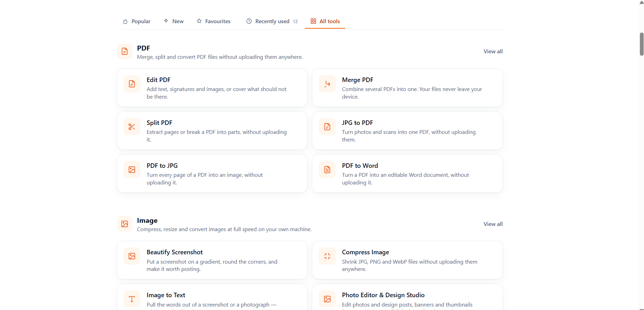
Task: Open Compress Image title link
Action: point(366,252)
